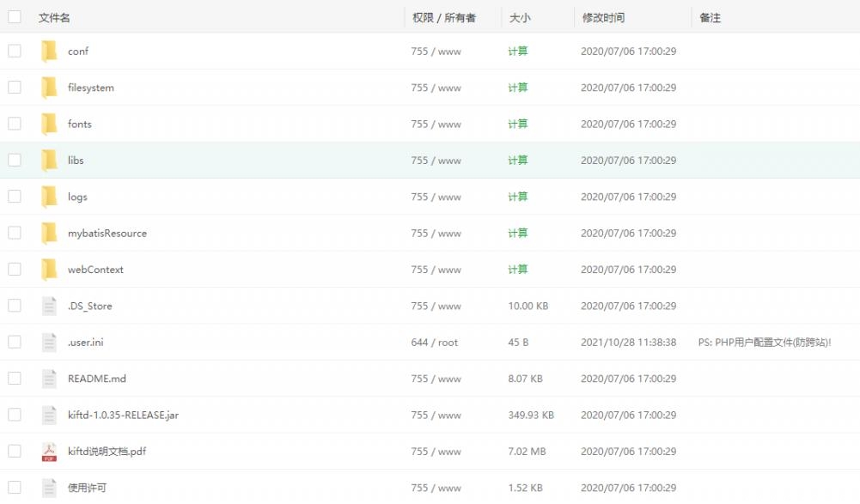Click kiftd-1.0.35-RELEASE.jar file name
860x504 pixels.
click(124, 416)
